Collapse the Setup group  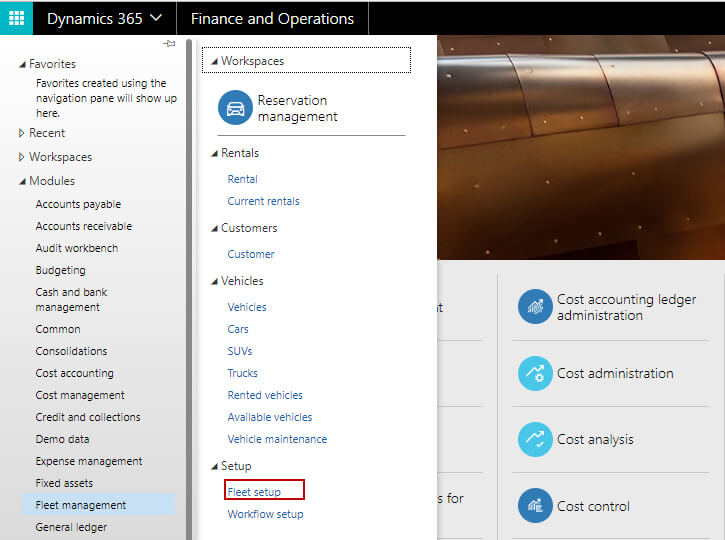(x=214, y=466)
